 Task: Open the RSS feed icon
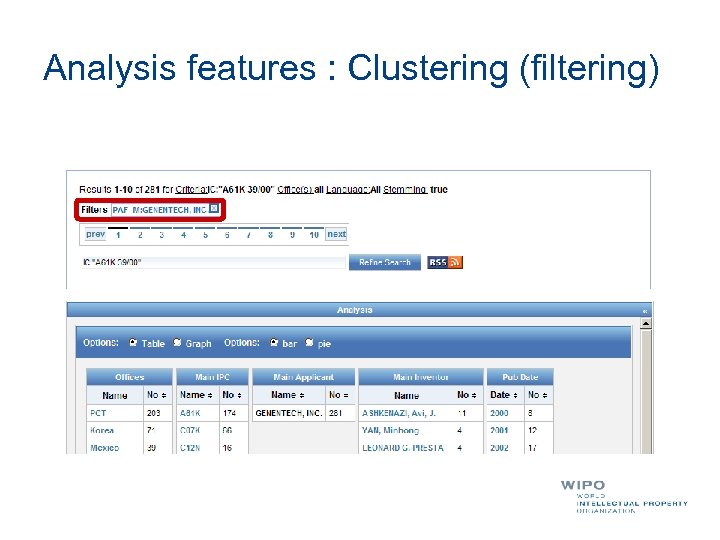(445, 262)
